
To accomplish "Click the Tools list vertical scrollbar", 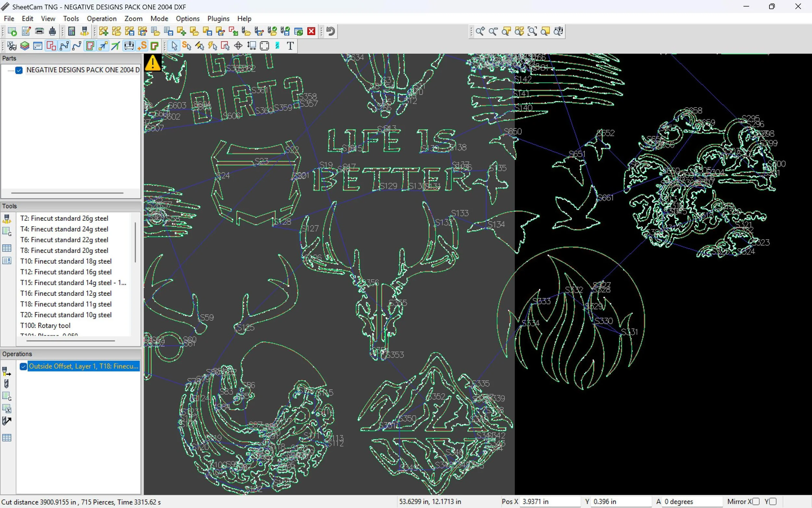I will tap(135, 242).
